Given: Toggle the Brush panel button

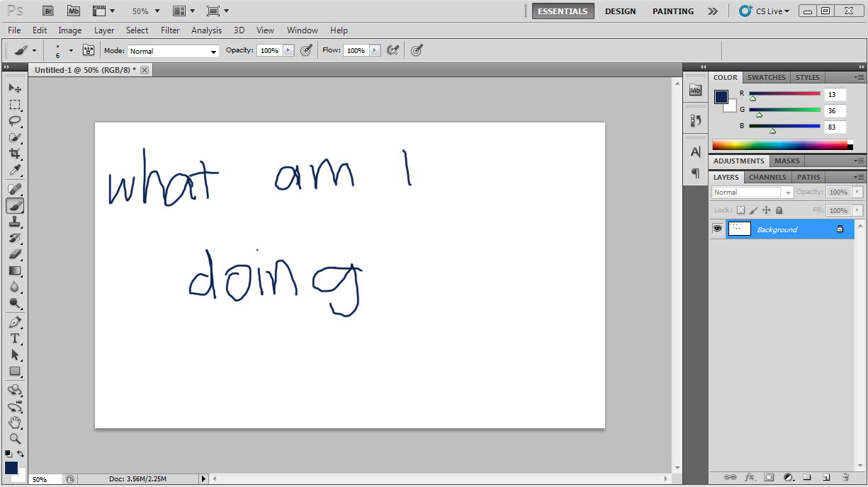Looking at the screenshot, I should coord(89,50).
